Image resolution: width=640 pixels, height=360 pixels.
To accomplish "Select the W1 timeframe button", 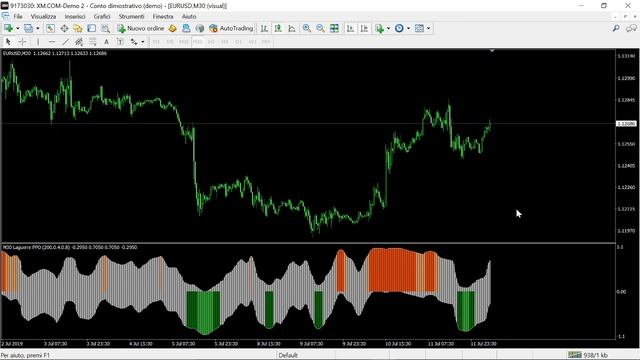I will [252, 42].
